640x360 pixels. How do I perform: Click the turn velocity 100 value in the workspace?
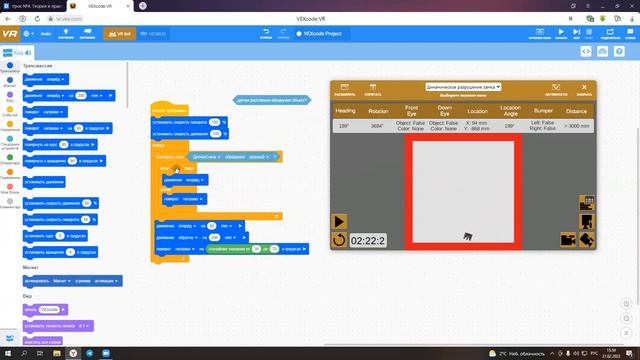coord(214,122)
